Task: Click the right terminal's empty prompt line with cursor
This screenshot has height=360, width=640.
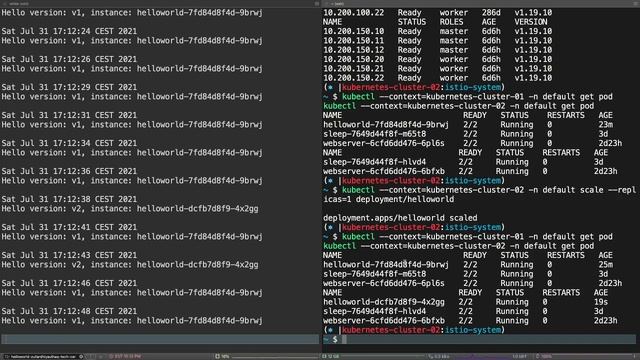Action: [x=479, y=339]
